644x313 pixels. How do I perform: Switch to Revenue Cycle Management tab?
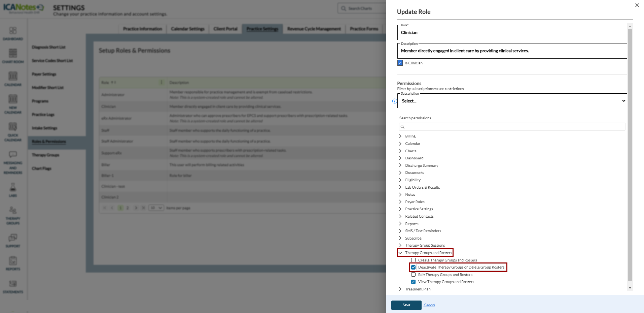click(x=314, y=29)
